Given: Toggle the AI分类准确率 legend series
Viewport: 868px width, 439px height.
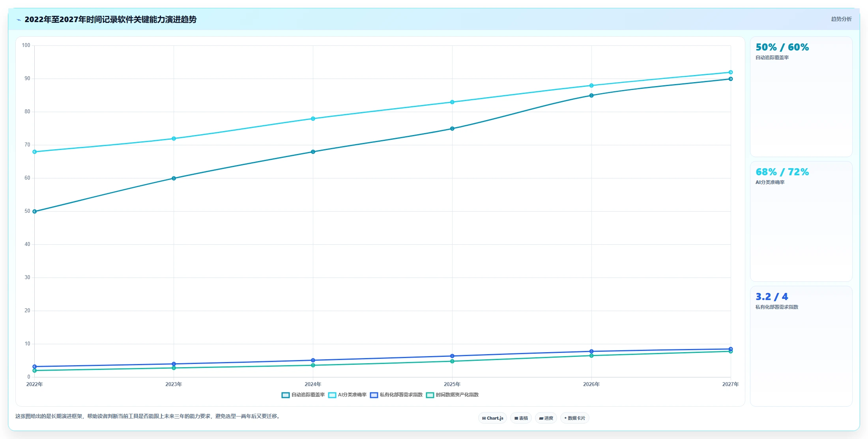Looking at the screenshot, I should click(x=347, y=395).
